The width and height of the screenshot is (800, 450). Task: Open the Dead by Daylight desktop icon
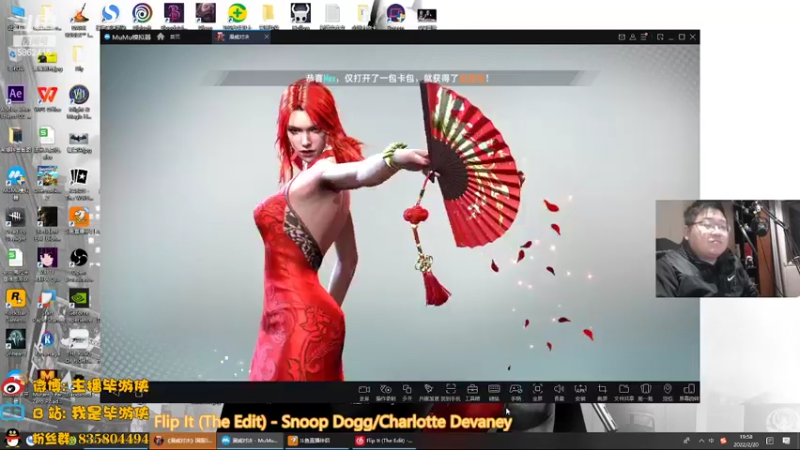coord(15,217)
